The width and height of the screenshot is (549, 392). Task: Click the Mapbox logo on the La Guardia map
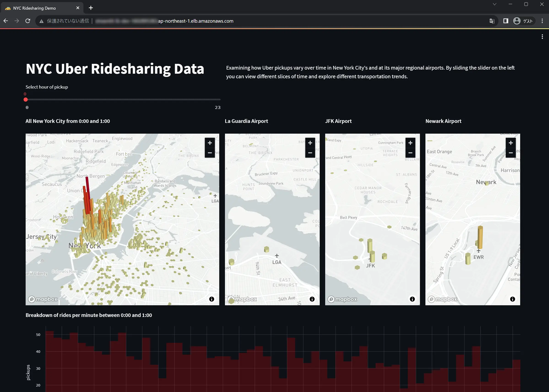242,299
